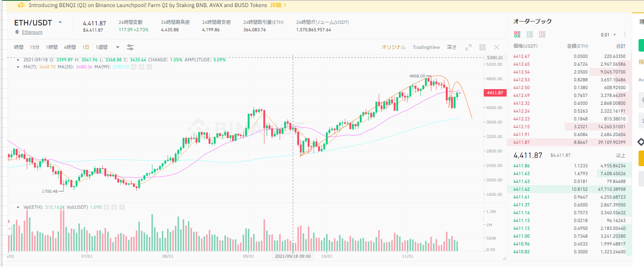Click the オーダーブック panel title
The width and height of the screenshot is (644, 267).
click(x=533, y=21)
